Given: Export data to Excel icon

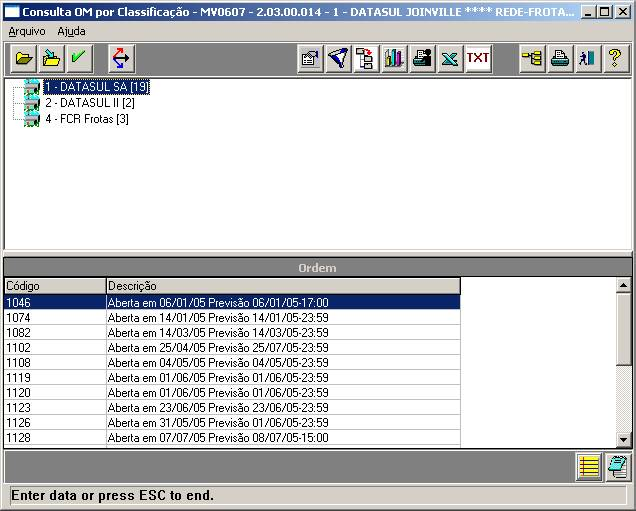Looking at the screenshot, I should [450, 59].
